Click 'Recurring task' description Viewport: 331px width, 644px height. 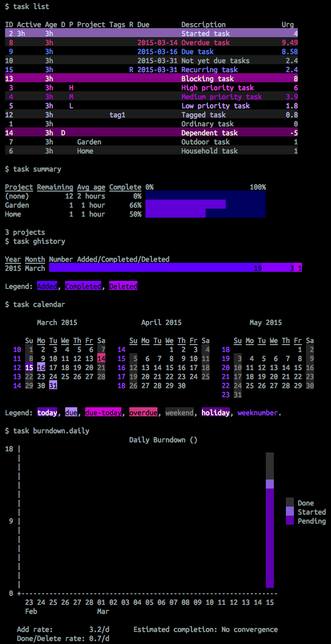point(209,70)
